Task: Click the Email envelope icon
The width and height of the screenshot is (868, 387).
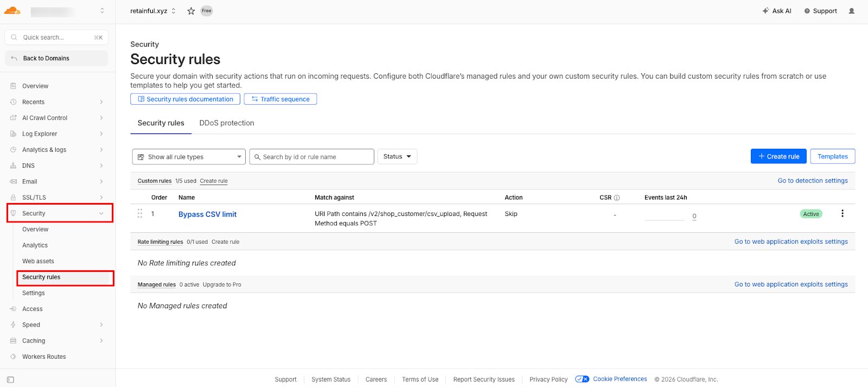Action: (x=13, y=181)
